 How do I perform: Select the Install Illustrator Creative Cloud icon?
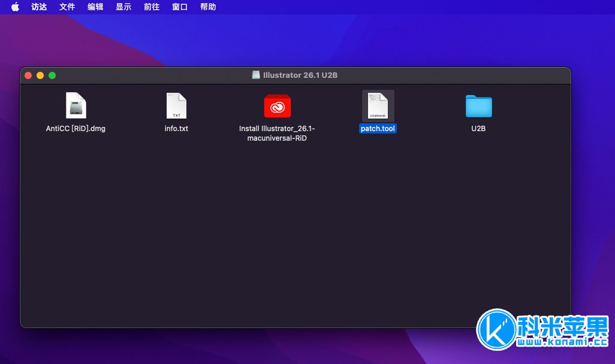[x=278, y=106]
